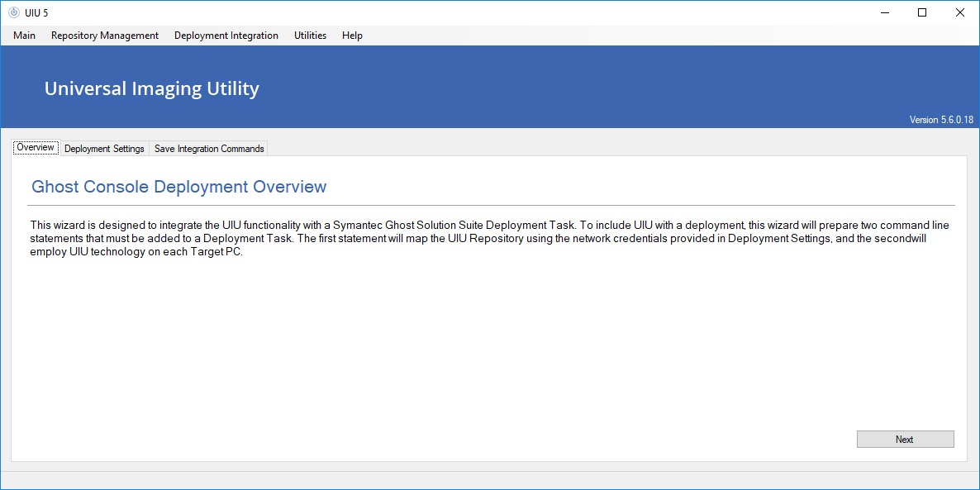Select the Overview tab
The width and height of the screenshot is (980, 490).
36,148
